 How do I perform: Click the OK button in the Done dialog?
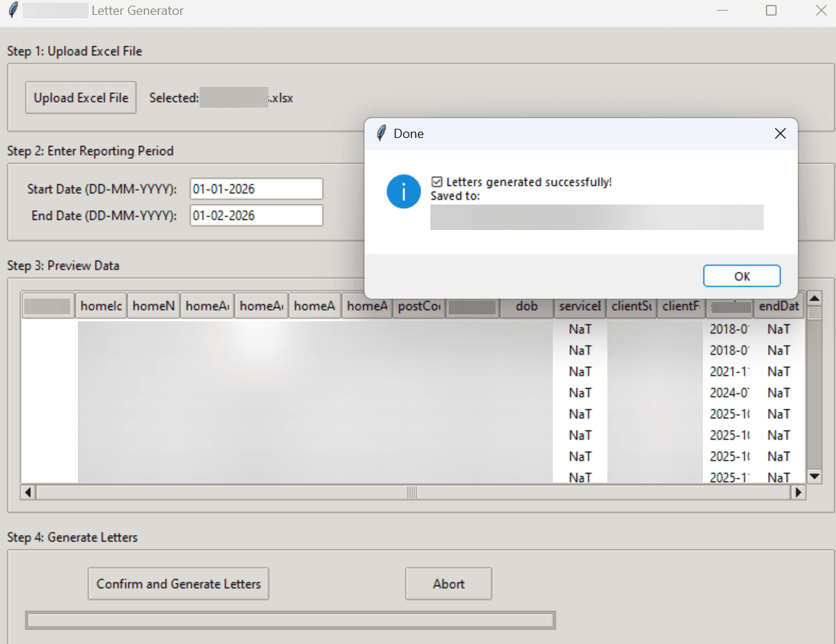(741, 276)
